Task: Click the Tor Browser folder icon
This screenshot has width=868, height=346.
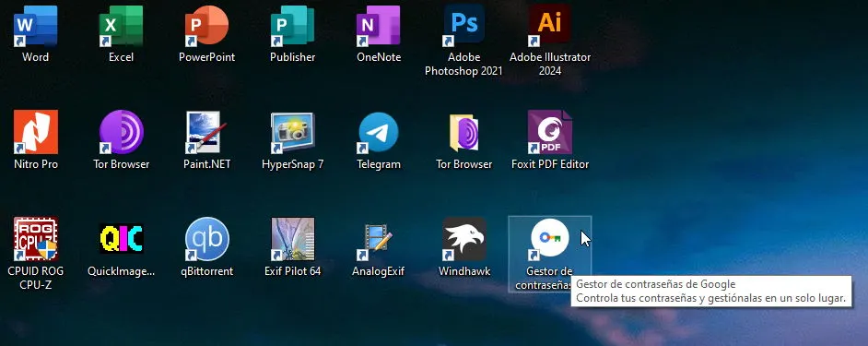Action: [463, 132]
